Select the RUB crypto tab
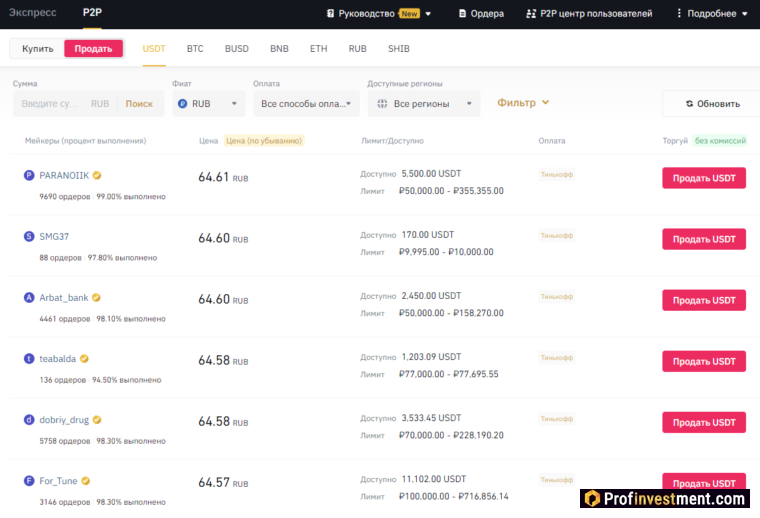The image size is (760, 518). [x=357, y=48]
